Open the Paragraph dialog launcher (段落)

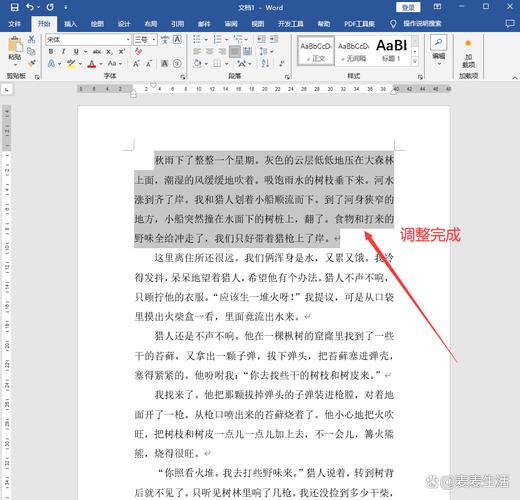pos(287,77)
